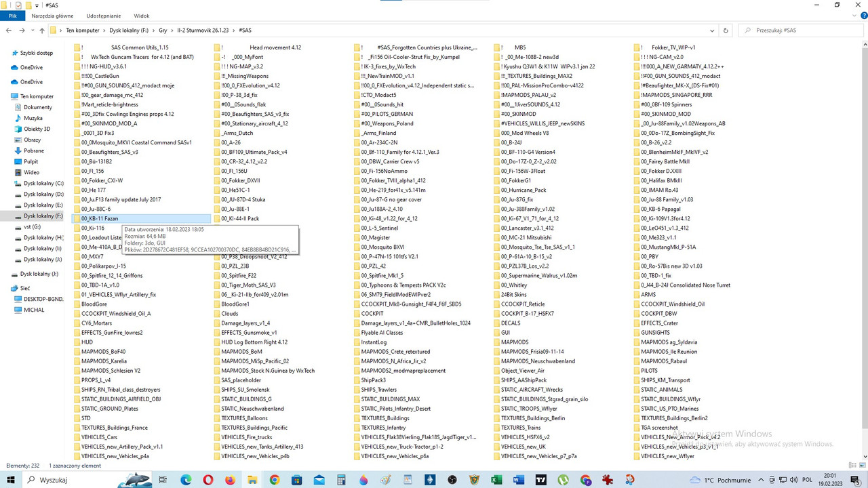The height and width of the screenshot is (488, 868).
Task: Click folder icon of HUD
Action: pyautogui.click(x=77, y=342)
